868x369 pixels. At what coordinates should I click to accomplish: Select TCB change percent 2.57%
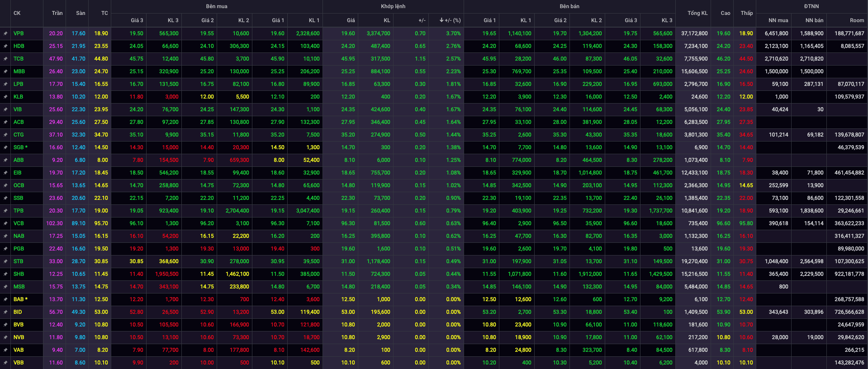[x=454, y=59]
